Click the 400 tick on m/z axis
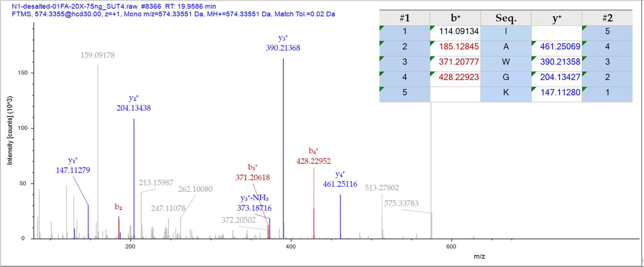The width and height of the screenshot is (644, 267). coord(291,246)
